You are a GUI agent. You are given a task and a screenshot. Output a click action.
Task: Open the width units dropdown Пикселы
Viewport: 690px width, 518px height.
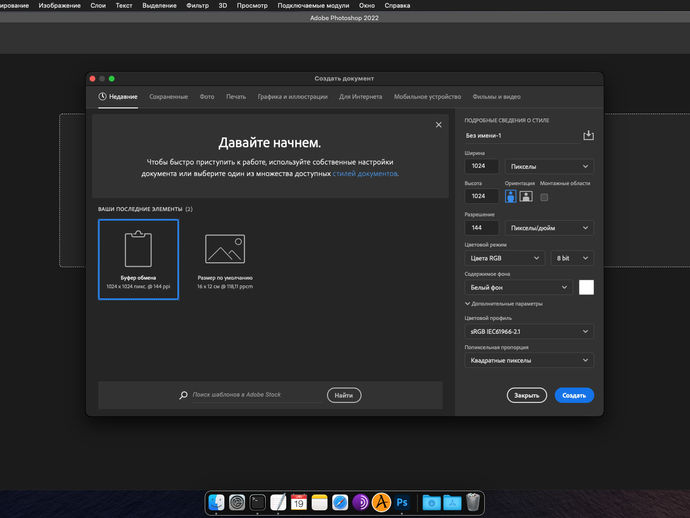pyautogui.click(x=549, y=166)
